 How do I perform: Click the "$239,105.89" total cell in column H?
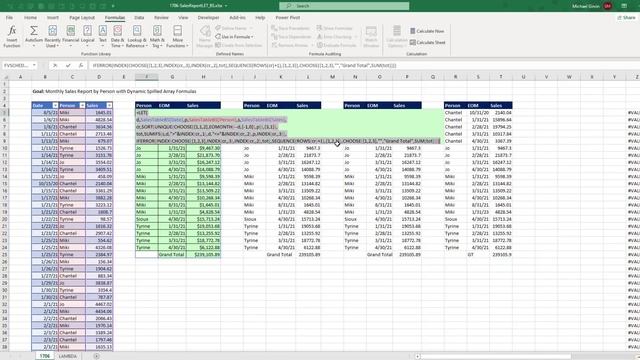pos(203,254)
